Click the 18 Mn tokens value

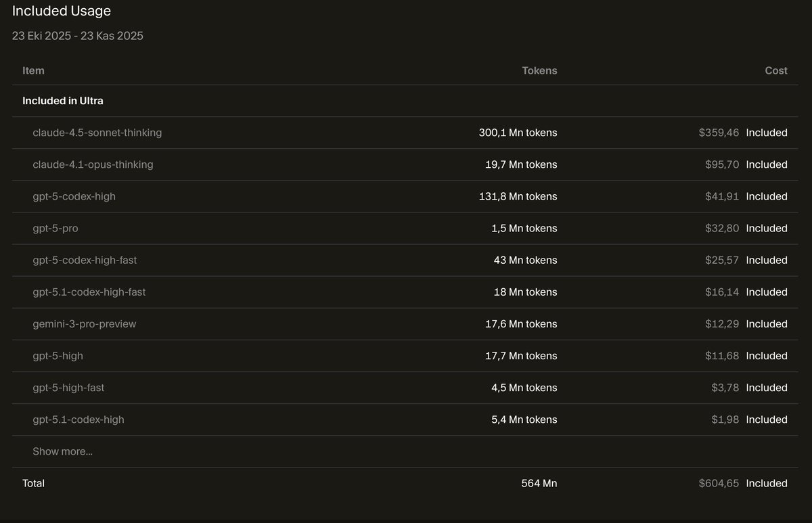525,292
